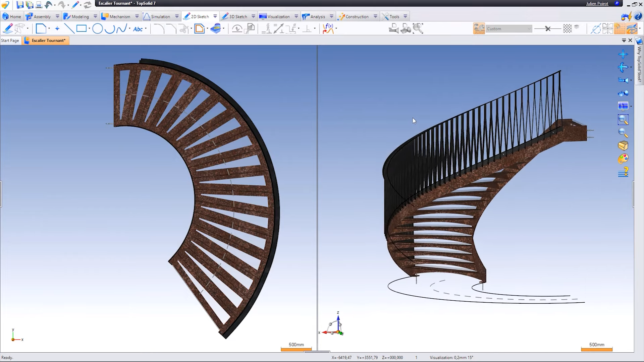644x362 pixels.
Task: Click the Trim scissors tool icon
Action: (183, 29)
